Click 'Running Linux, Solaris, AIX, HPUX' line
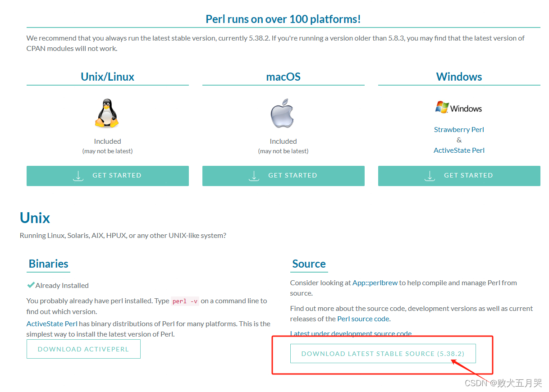Image resolution: width=549 pixels, height=392 pixels. 123,236
